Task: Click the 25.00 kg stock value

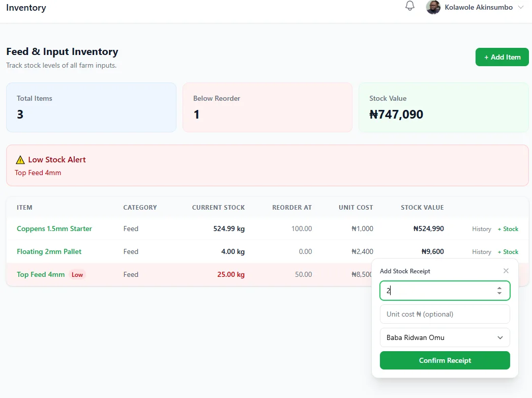Action: 231,274
